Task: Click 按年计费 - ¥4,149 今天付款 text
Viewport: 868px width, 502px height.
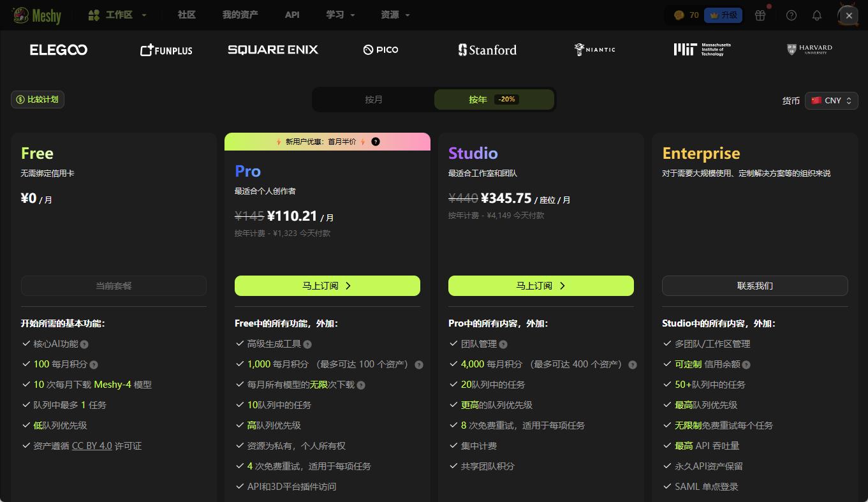Action: point(496,216)
